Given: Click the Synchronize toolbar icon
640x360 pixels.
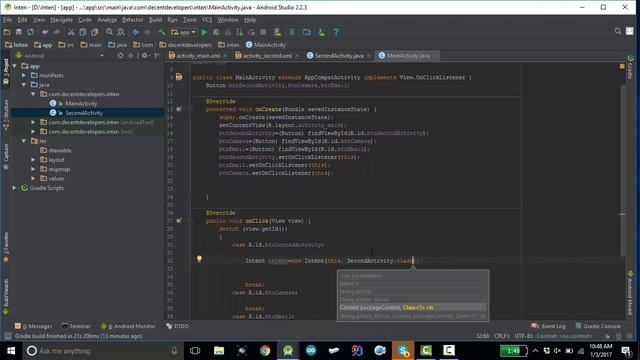Looking at the screenshot, I should tap(31, 32).
